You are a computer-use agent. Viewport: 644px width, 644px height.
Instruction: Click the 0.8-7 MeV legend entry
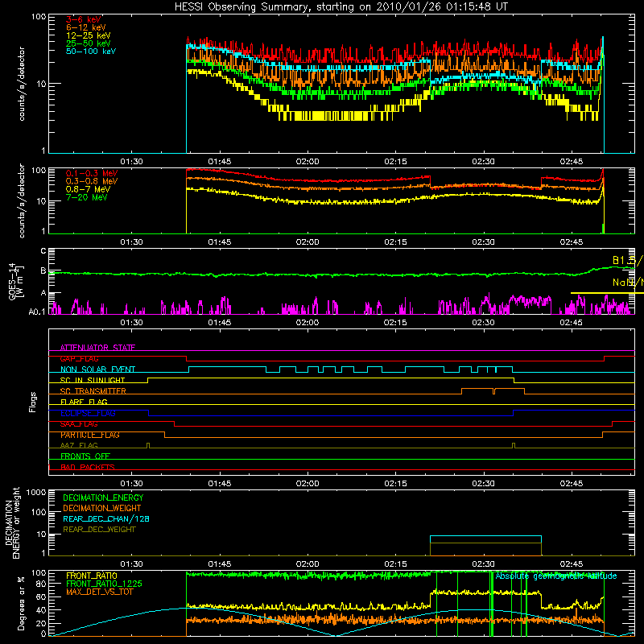pyautogui.click(x=88, y=189)
